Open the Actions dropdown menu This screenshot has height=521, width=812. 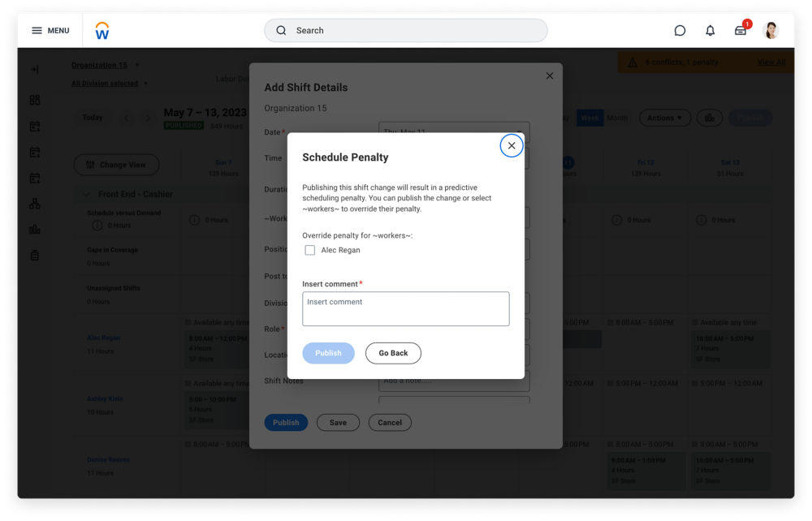[x=664, y=118]
